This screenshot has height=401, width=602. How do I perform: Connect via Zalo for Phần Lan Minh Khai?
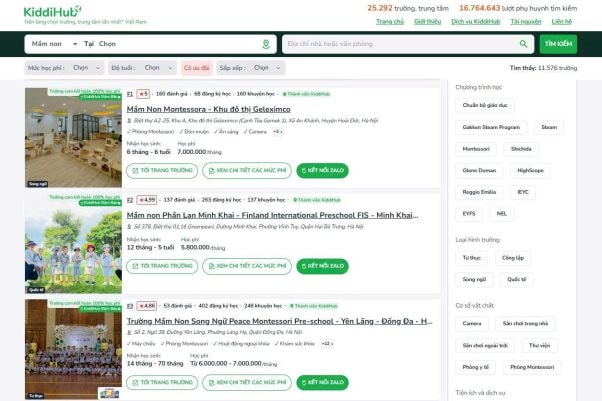tap(322, 266)
